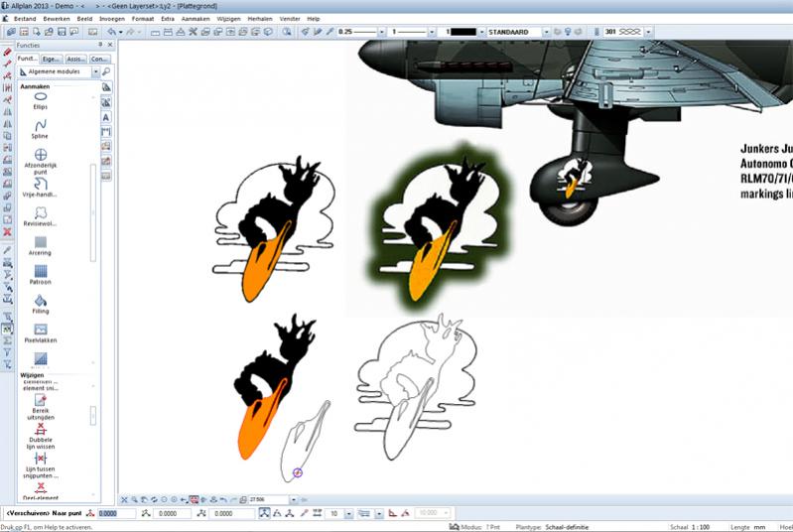Open the Bewerken menu
Image resolution: width=793 pixels, height=532 pixels.
click(x=57, y=19)
